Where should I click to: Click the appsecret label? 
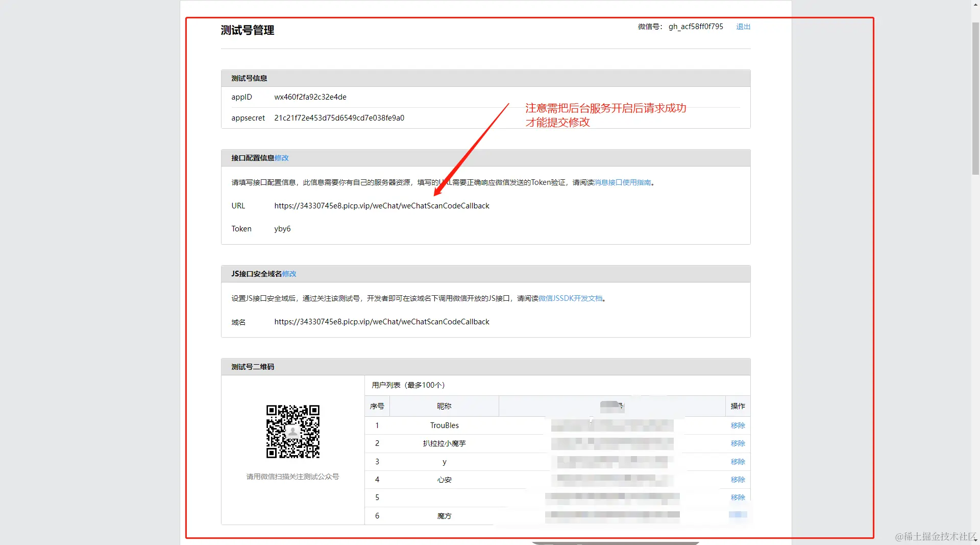coord(248,118)
